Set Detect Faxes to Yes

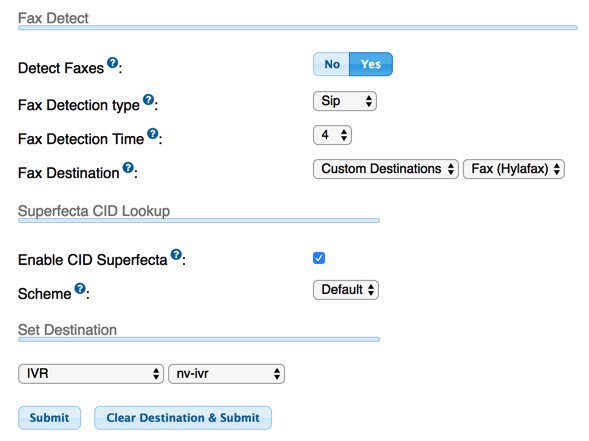tap(371, 64)
